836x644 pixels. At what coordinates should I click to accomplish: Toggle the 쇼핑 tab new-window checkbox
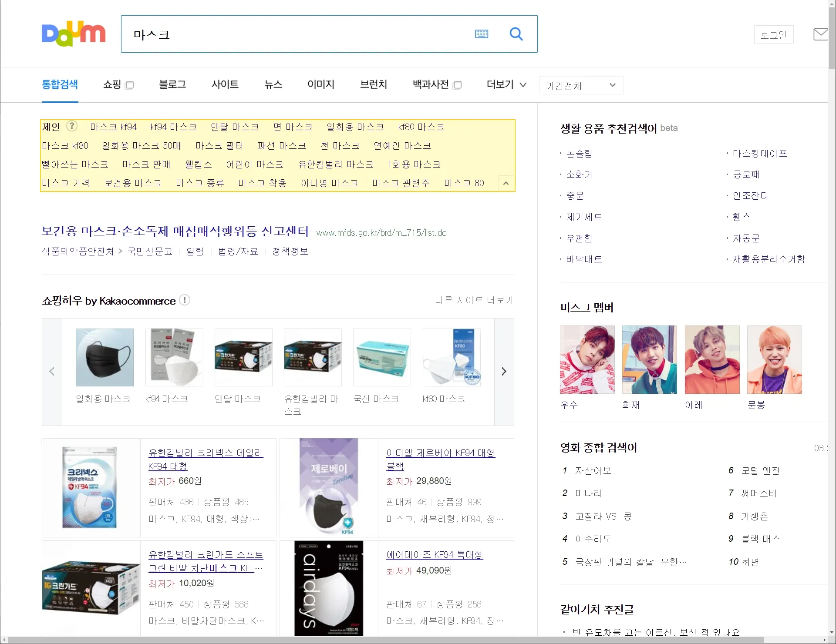click(129, 85)
